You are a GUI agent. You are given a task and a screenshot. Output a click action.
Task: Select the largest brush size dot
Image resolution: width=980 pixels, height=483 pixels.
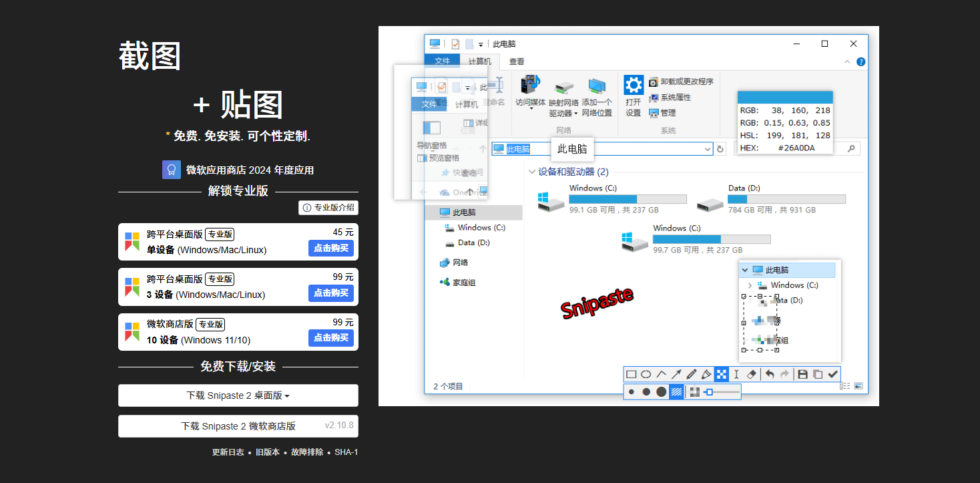[x=661, y=392]
